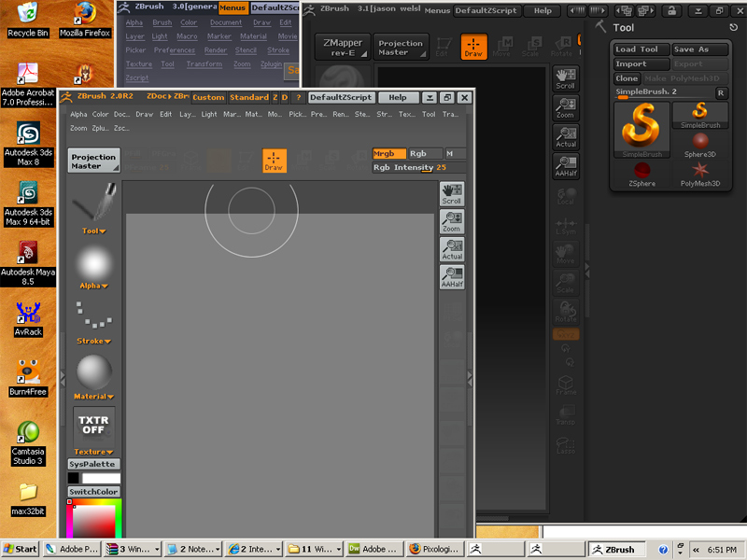Open the Material dropdown in left shelf

pos(93,396)
